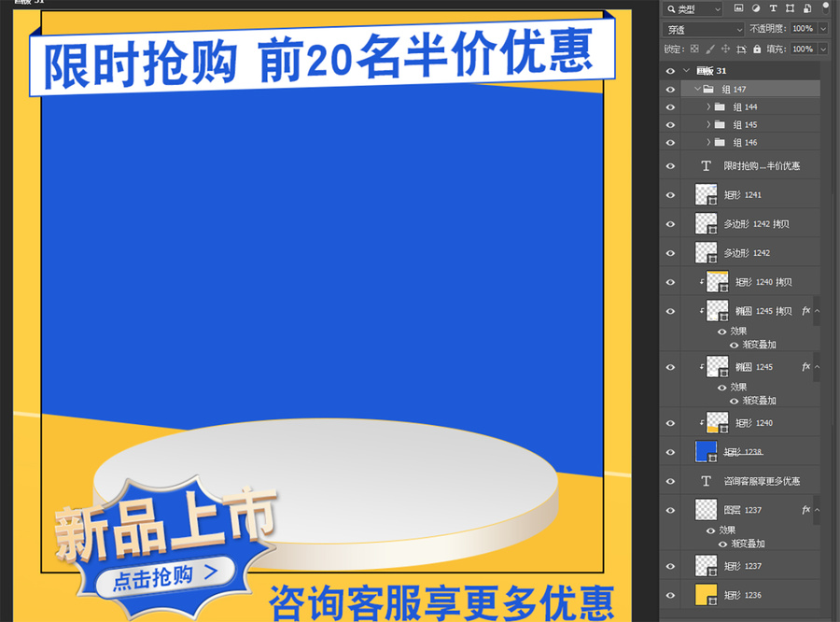This screenshot has width=840, height=622.
Task: Click the 不透明度 100% value field
Action: [x=803, y=28]
